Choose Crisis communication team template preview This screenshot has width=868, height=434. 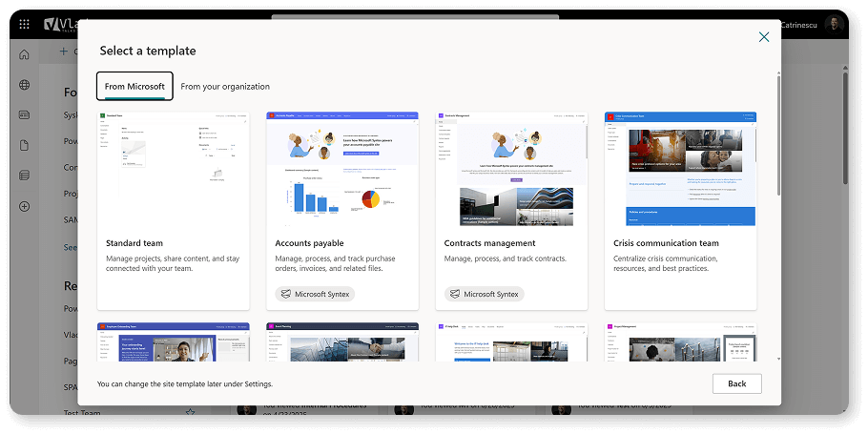coord(680,170)
